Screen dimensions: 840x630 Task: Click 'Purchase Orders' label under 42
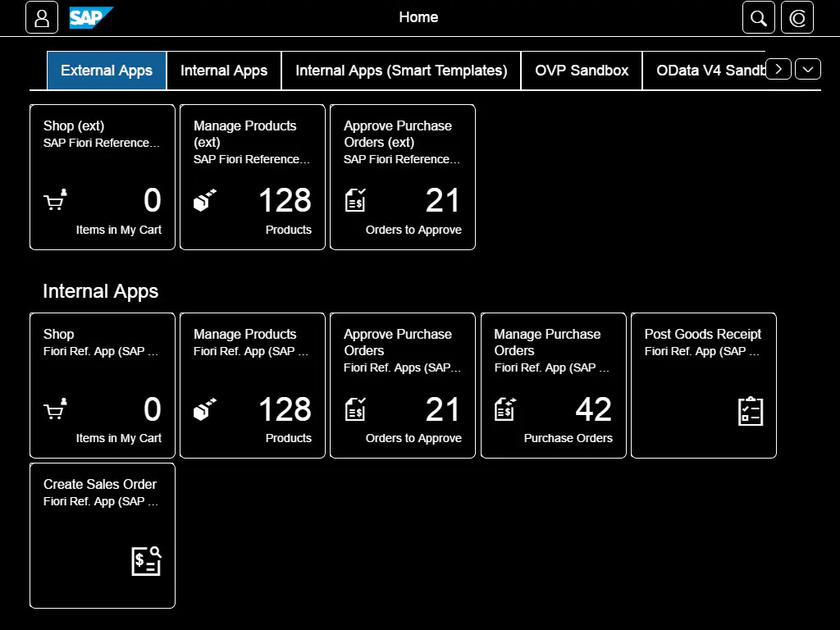[568, 438]
